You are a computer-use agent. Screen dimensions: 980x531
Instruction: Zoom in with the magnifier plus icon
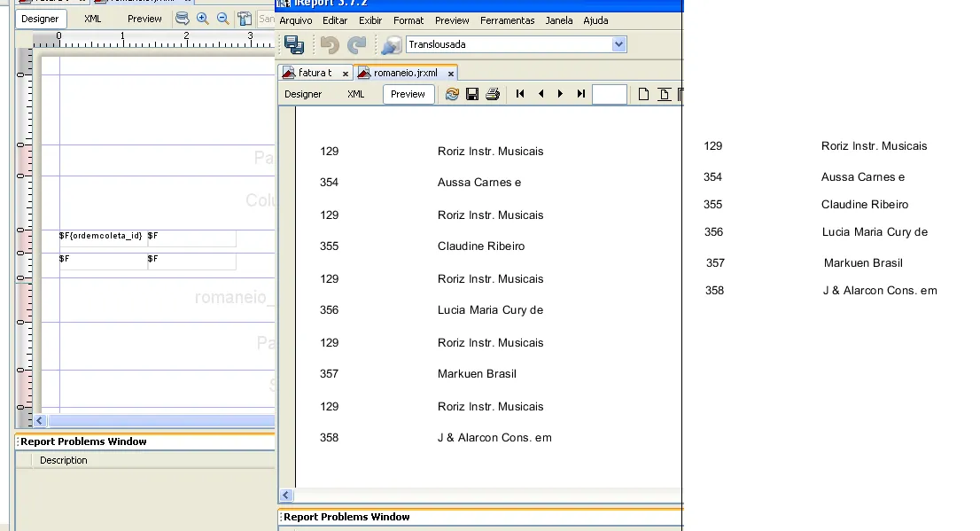pos(203,19)
